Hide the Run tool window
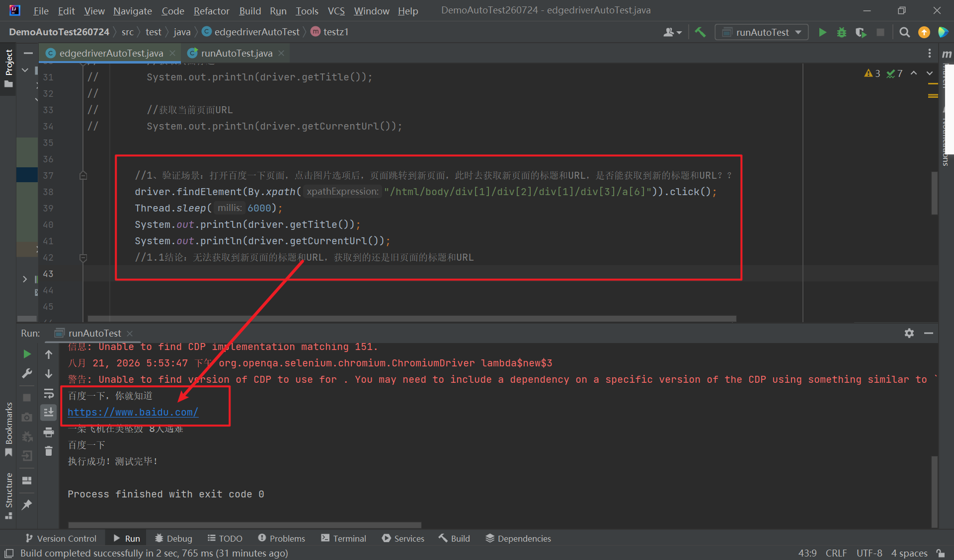 [x=928, y=333]
